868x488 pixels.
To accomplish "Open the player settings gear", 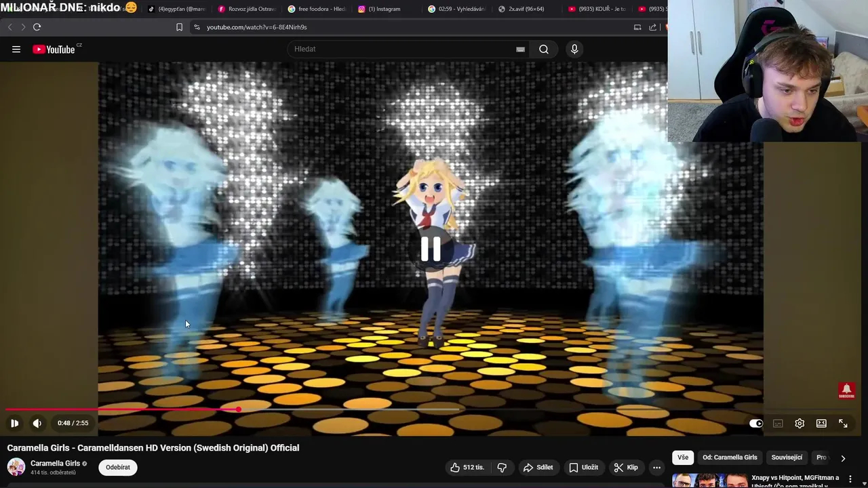I will pos(800,423).
